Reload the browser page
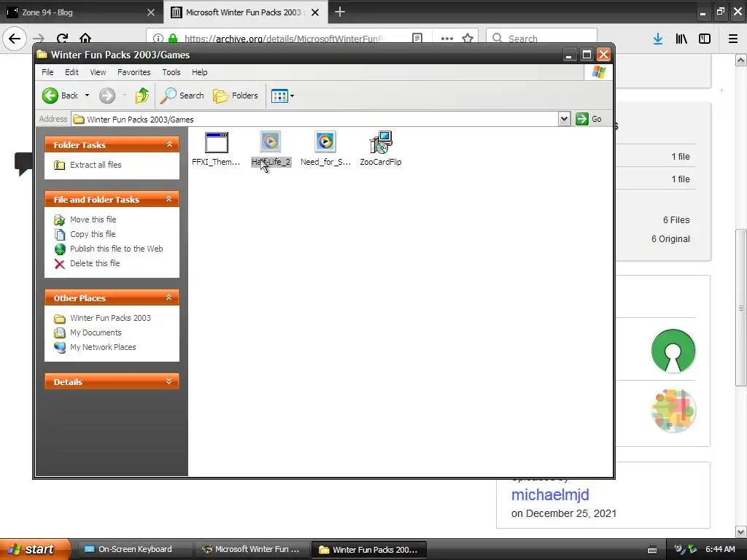The width and height of the screenshot is (747, 560). [62, 38]
